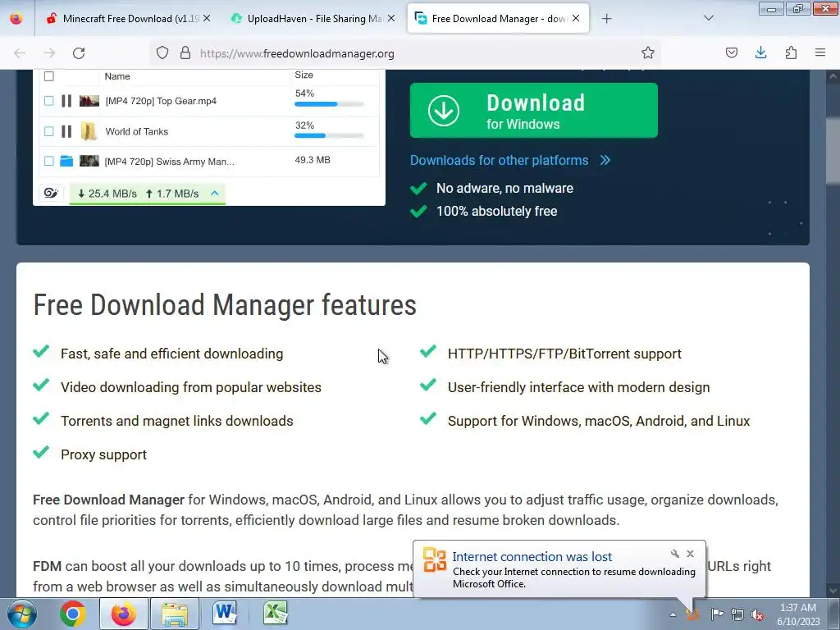Image resolution: width=840 pixels, height=630 pixels.
Task: Click the scrollbar up arrow
Action: 833,76
